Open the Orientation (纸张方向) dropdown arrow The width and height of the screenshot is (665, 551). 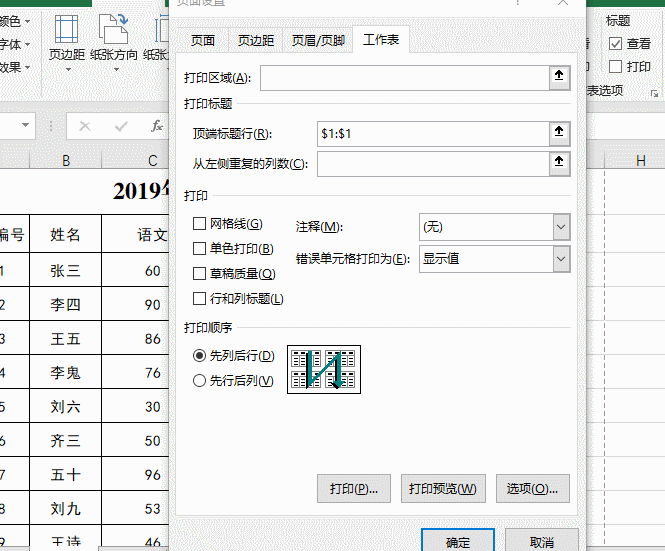[116, 69]
